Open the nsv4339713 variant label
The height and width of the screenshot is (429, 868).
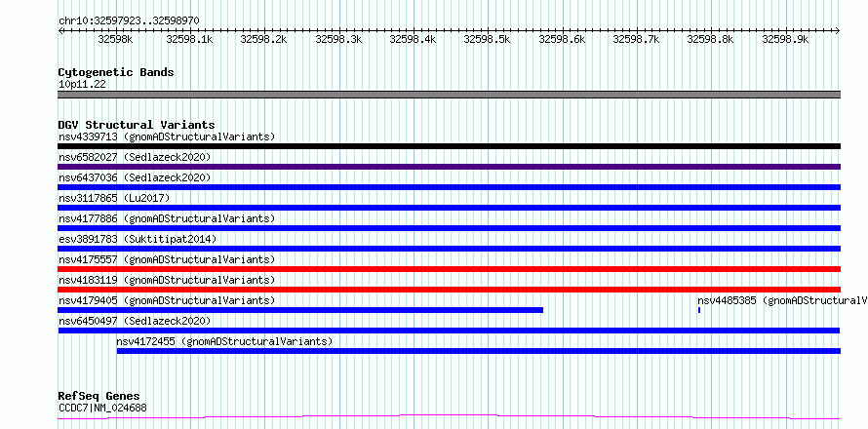pyautogui.click(x=167, y=136)
